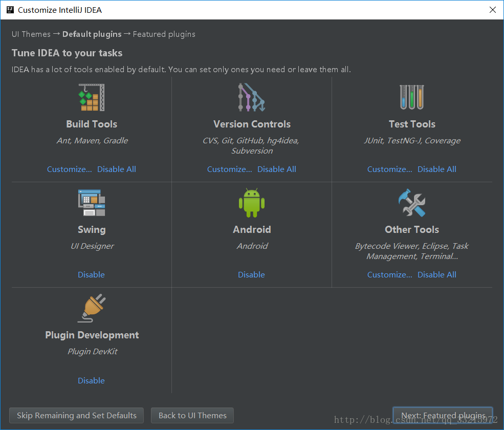Click the 'IDEA has a lot of tools' description line
This screenshot has height=430, width=504.
[x=181, y=70]
